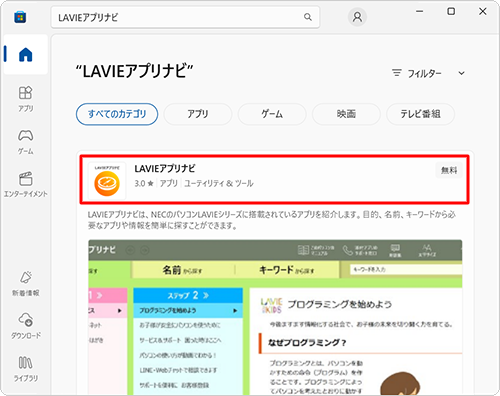The image size is (500, 396).
Task: Open the ライブラリ sidebar item
Action: [26, 369]
